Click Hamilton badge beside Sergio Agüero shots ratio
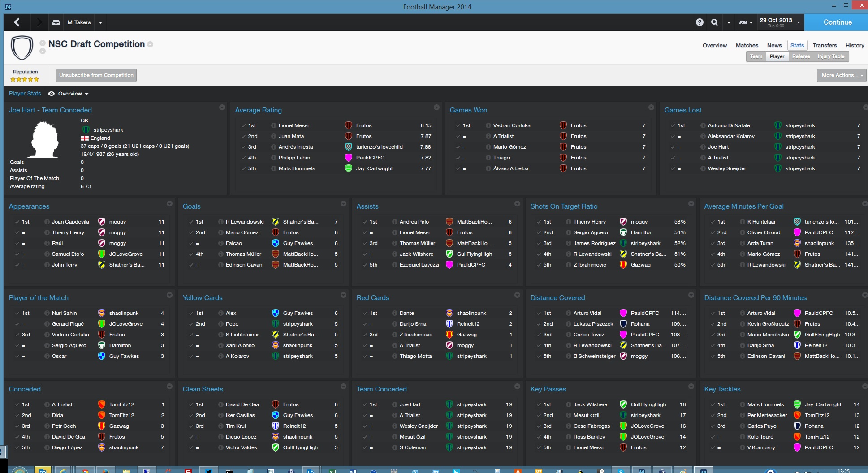The image size is (868, 473). tap(623, 232)
